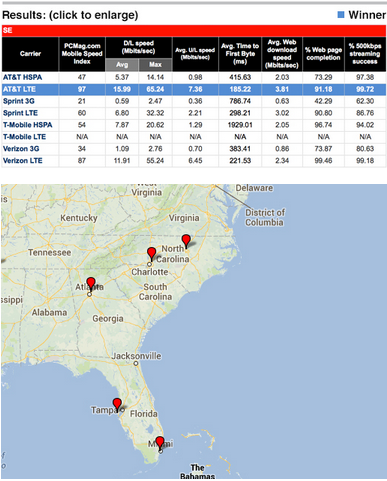The width and height of the screenshot is (387, 481).
Task: Open the AT&T HSPA carrier link
Action: point(22,77)
